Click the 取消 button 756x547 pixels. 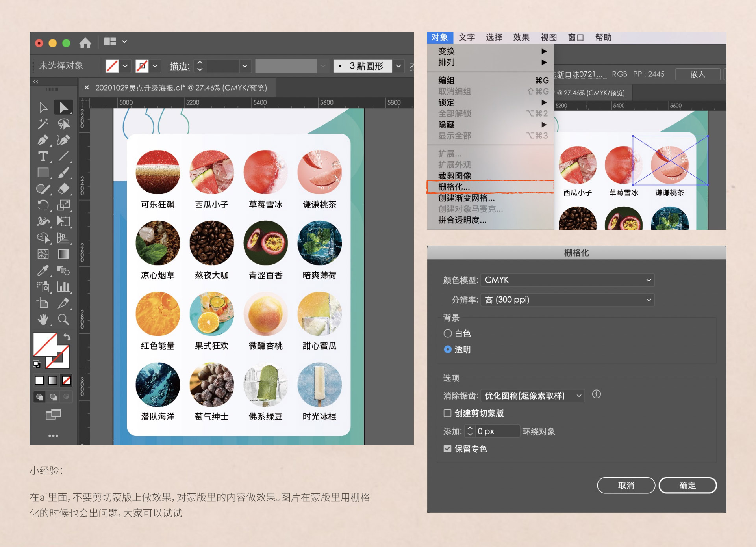click(626, 486)
